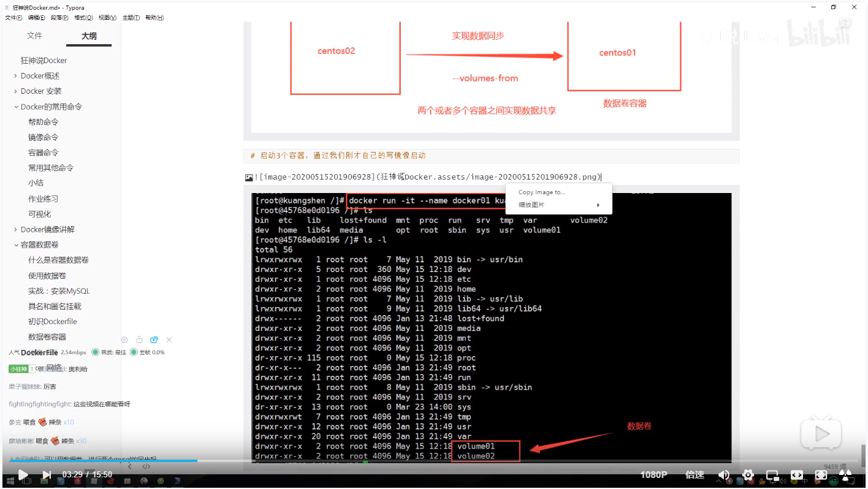Jump to 使用数据卷 in the outline
868x489 pixels.
tap(47, 276)
